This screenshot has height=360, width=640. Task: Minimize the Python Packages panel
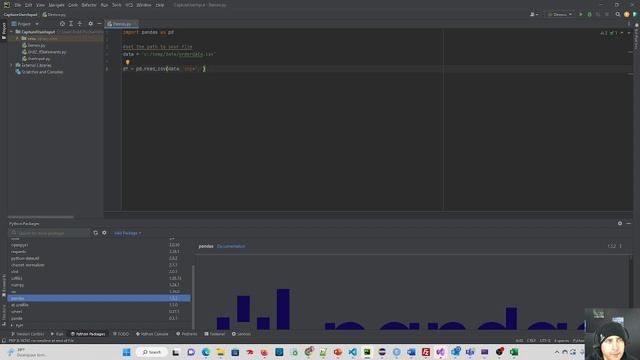coord(629,223)
